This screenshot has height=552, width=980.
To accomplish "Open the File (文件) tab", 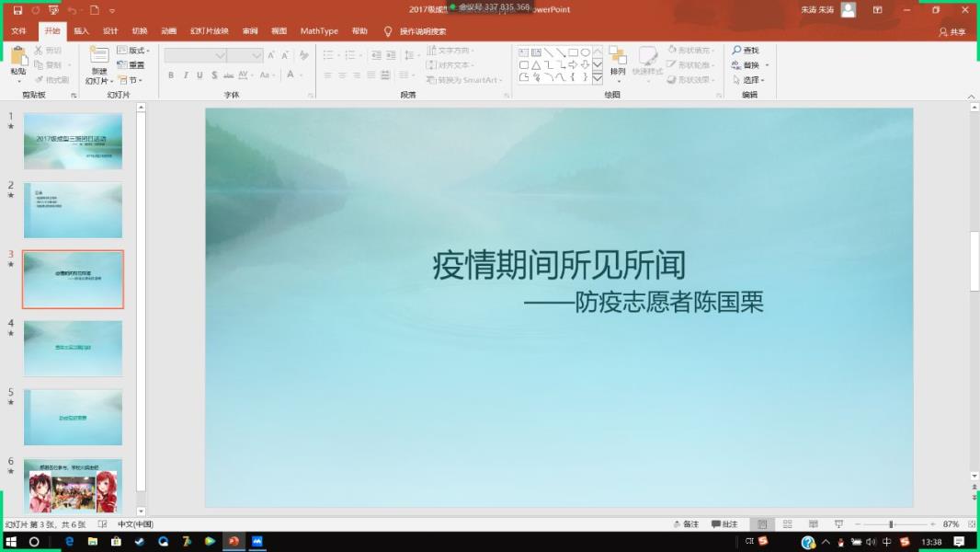I will pyautogui.click(x=18, y=31).
